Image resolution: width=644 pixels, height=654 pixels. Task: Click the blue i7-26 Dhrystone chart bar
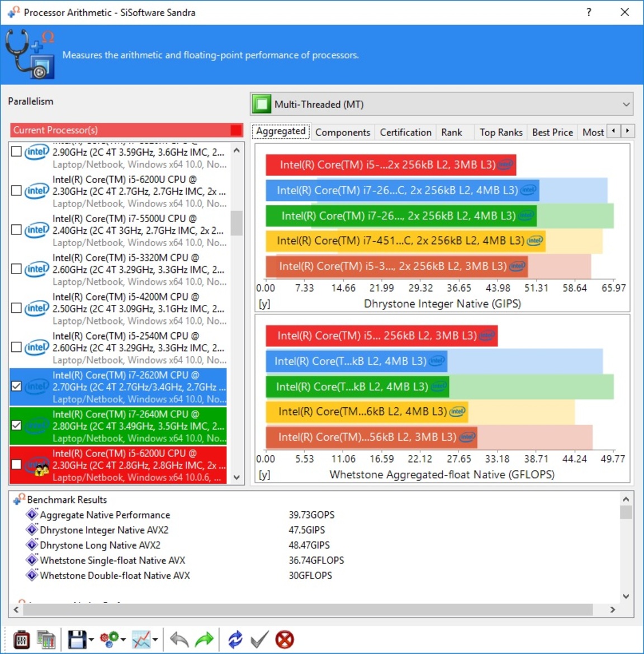click(x=402, y=190)
